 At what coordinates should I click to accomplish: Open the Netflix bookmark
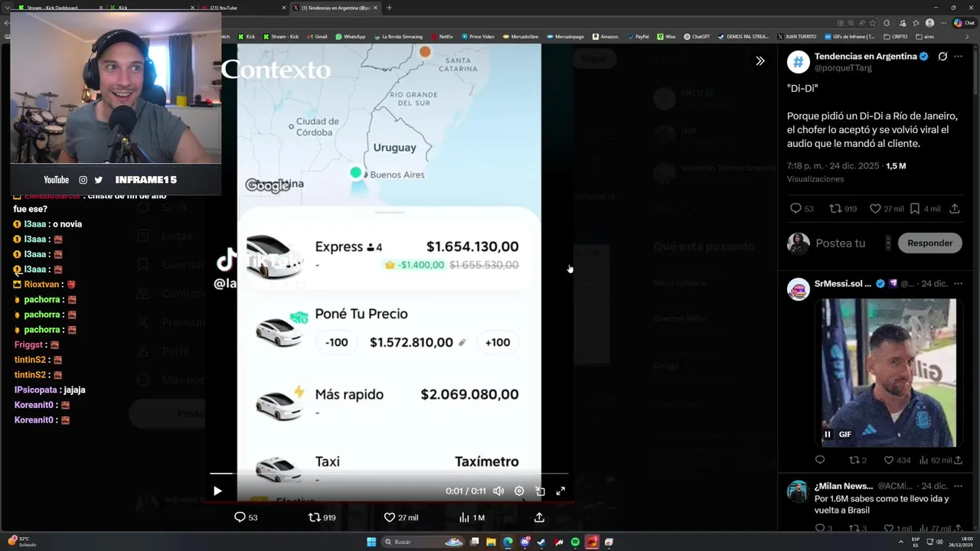[442, 36]
